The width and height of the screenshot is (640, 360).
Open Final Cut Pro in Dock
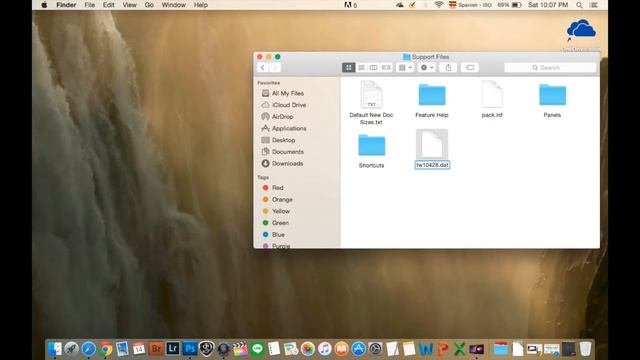240,349
